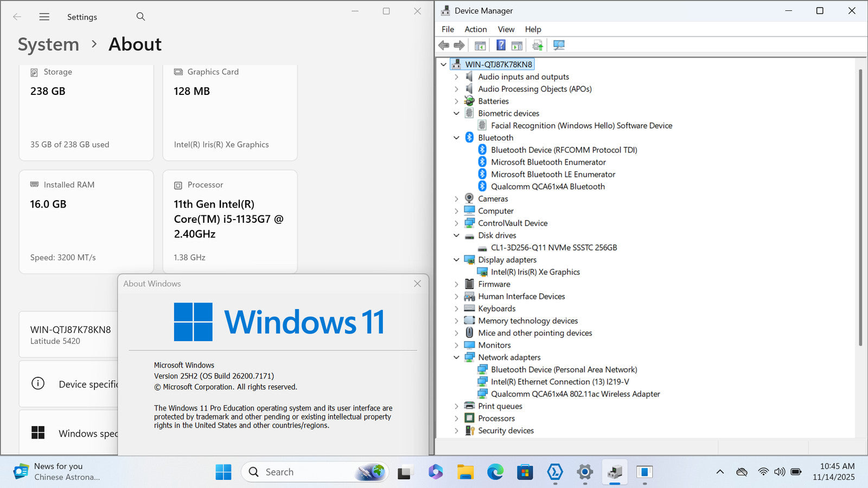This screenshot has height=488, width=868.
Task: Expand the Cameras device category
Action: pos(456,199)
